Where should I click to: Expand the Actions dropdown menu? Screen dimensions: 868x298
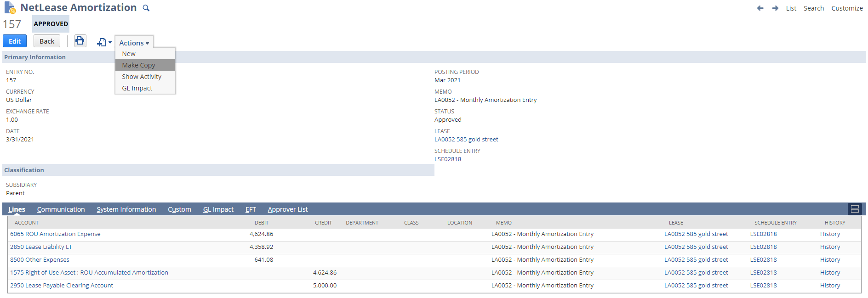pyautogui.click(x=134, y=43)
